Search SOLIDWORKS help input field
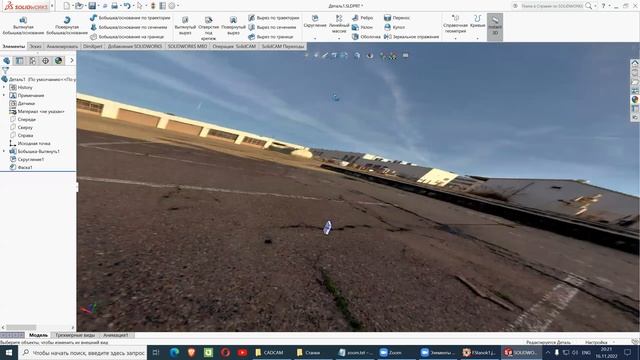Image resolution: width=640 pixels, height=360 pixels. 551,6
